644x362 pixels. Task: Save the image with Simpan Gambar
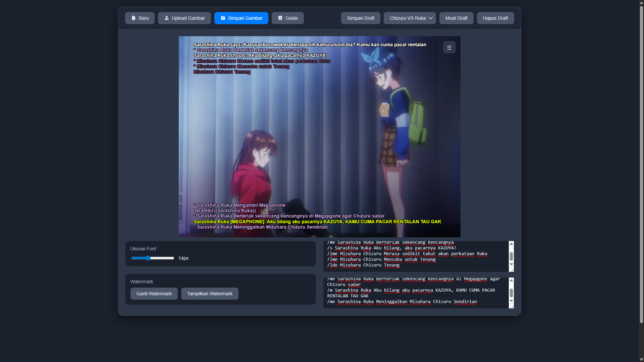pyautogui.click(x=241, y=18)
